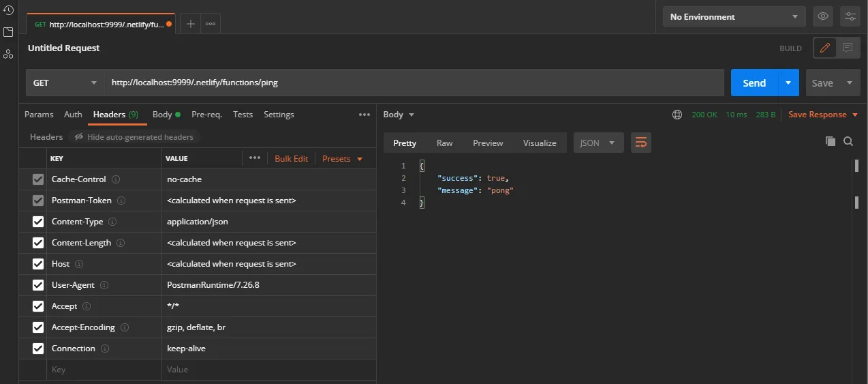The width and height of the screenshot is (868, 384).
Task: Select the Raw response view
Action: [x=444, y=143]
